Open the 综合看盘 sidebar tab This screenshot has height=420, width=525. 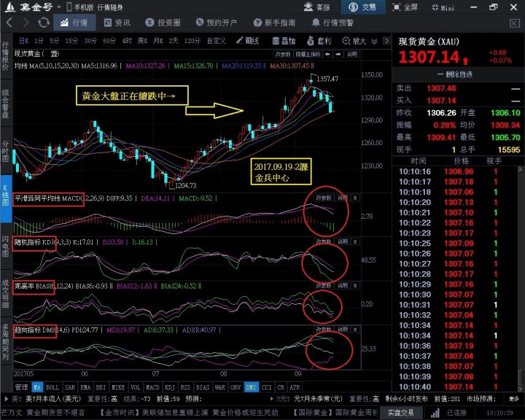(x=6, y=104)
